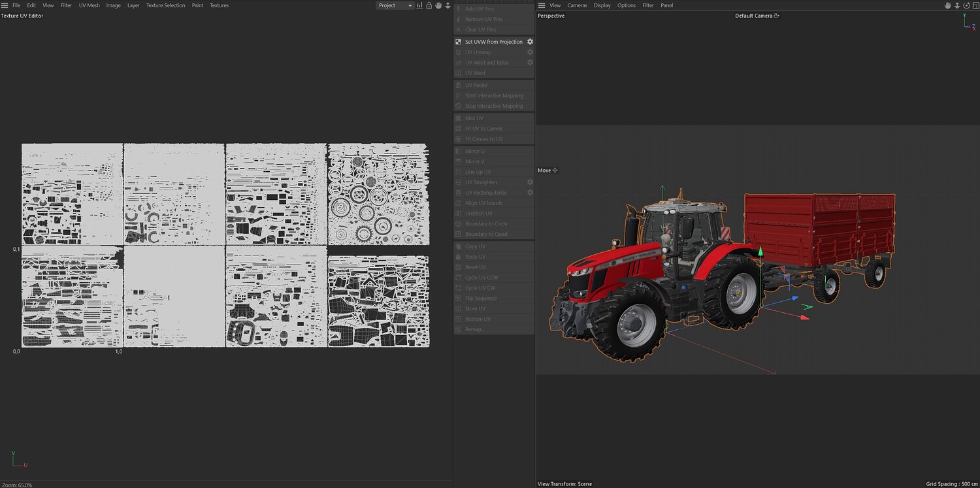Viewport: 980px width, 488px height.
Task: Open UV Unwrap settings gear
Action: tap(530, 52)
